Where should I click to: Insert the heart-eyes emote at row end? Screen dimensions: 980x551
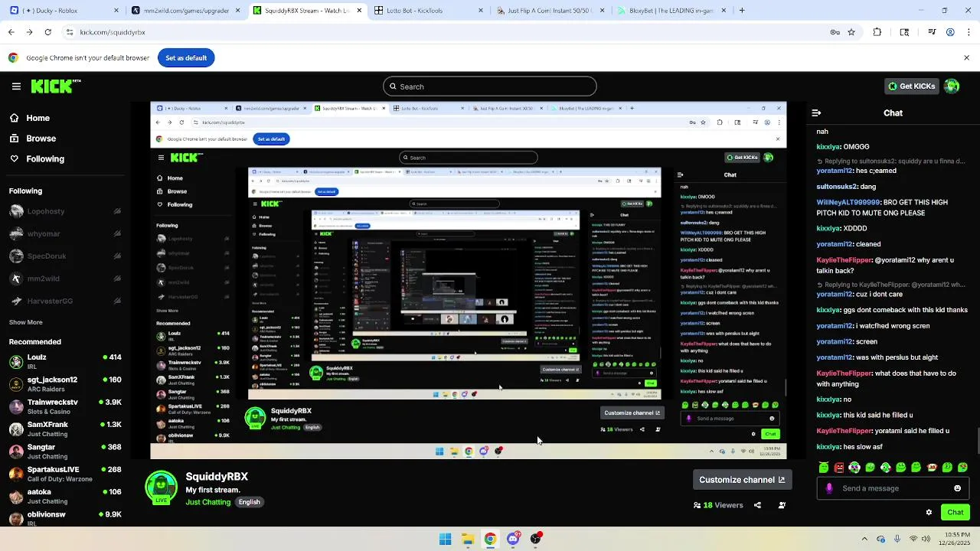click(x=962, y=467)
